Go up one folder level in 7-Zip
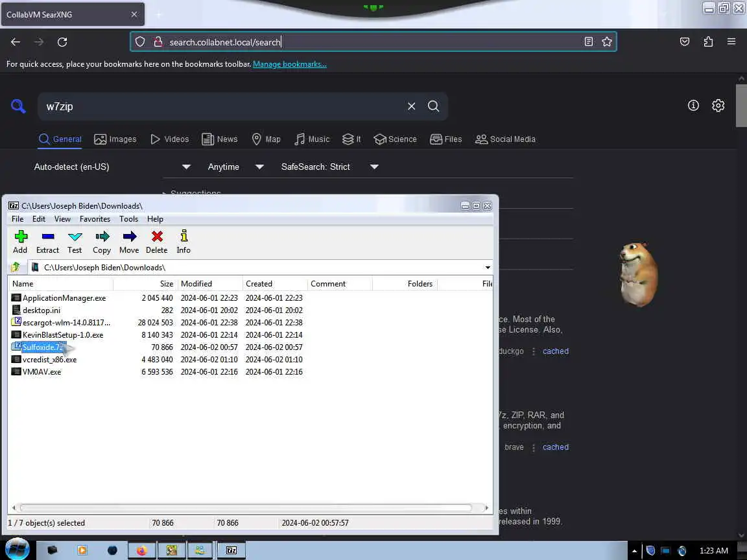The height and width of the screenshot is (560, 747). [16, 267]
